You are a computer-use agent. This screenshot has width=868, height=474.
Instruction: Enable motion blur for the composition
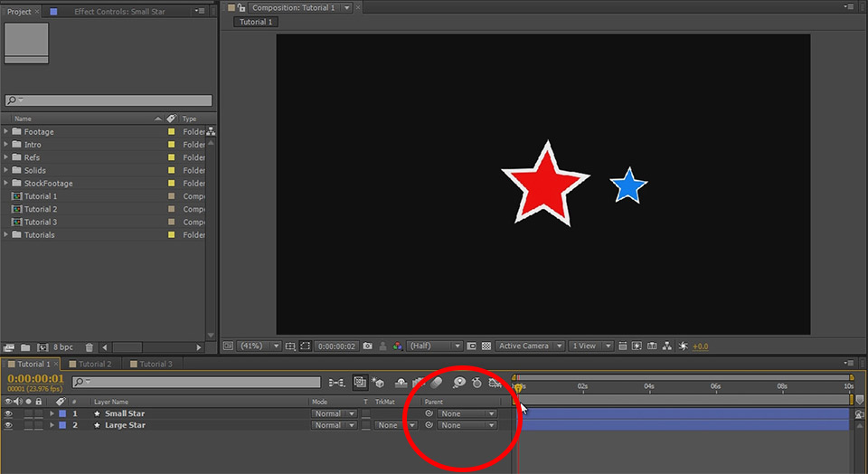437,383
